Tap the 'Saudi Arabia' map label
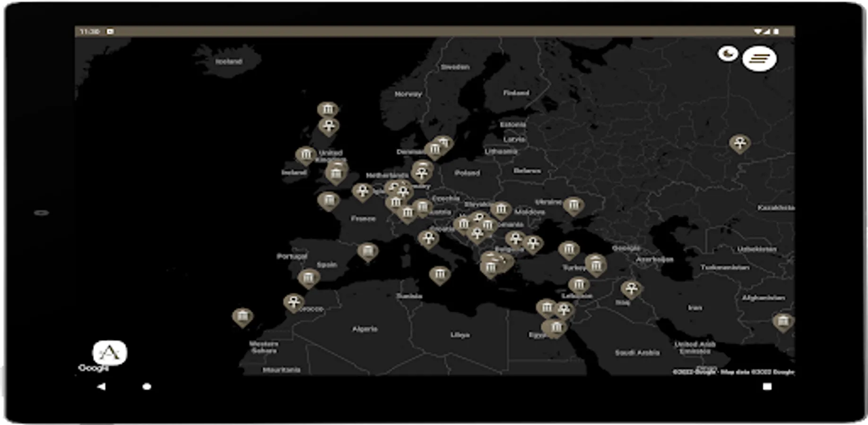 click(x=637, y=353)
